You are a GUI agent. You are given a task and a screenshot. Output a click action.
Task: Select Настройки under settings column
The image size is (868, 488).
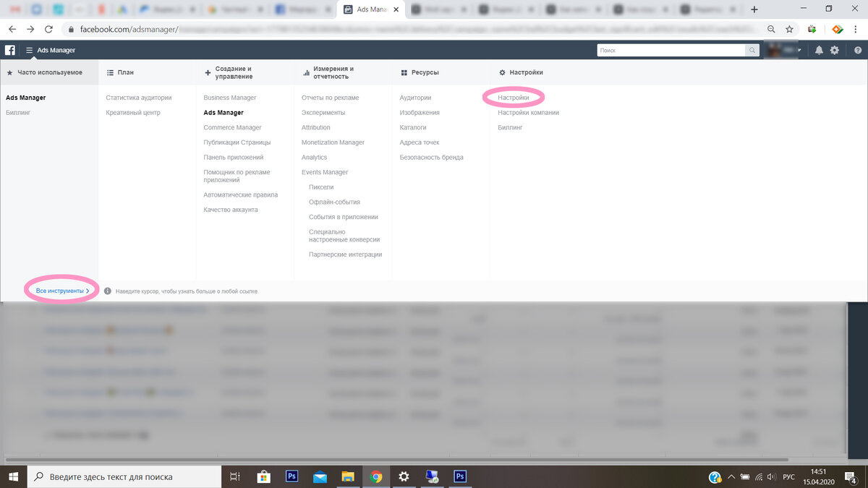pyautogui.click(x=514, y=98)
